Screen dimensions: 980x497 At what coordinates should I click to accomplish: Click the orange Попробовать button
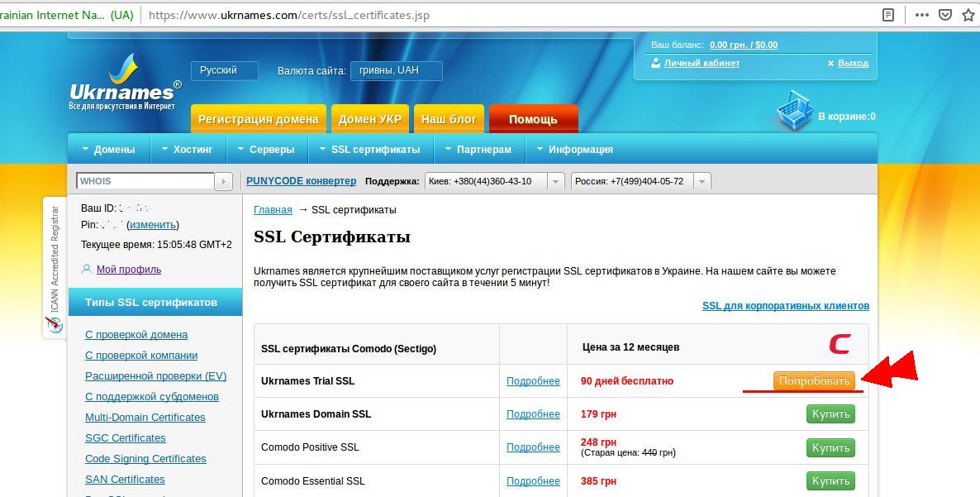(815, 380)
